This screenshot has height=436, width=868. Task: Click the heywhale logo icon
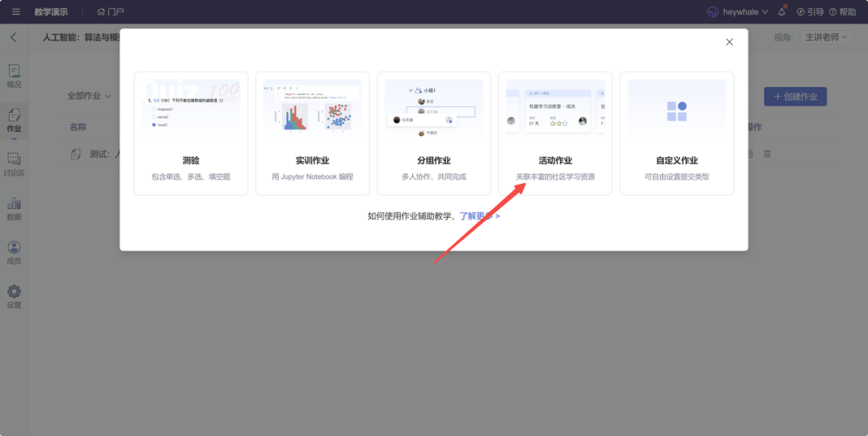tap(712, 11)
